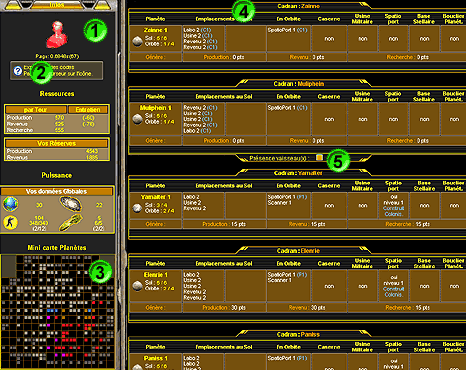Screen dimensions: 466x370
Task: Click (F1) beside SpatioPort 1 on Paniss
Action: point(302,358)
